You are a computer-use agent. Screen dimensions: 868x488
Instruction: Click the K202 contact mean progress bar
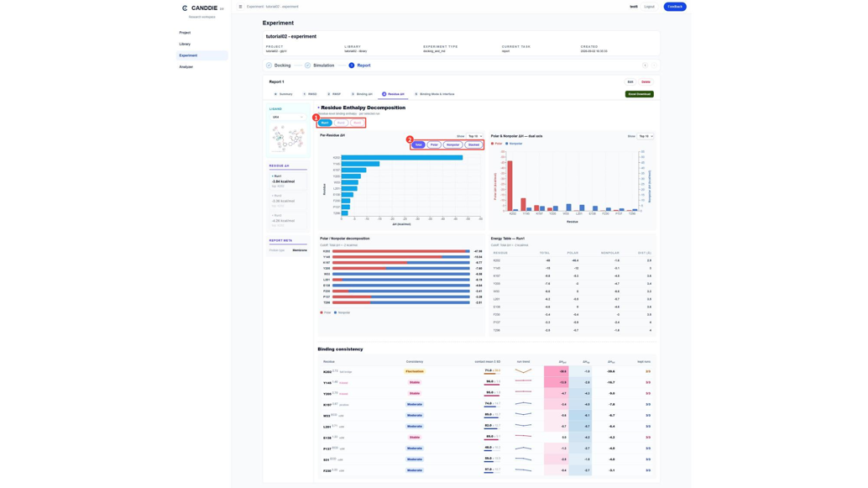pyautogui.click(x=490, y=374)
